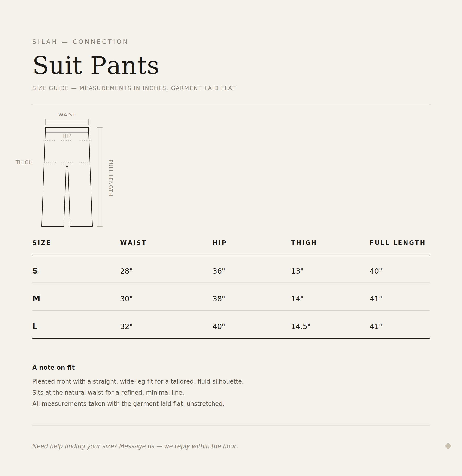Viewport: 462px width, 476px height.
Task: Select the WAIST label above the diagram
Action: click(x=67, y=115)
